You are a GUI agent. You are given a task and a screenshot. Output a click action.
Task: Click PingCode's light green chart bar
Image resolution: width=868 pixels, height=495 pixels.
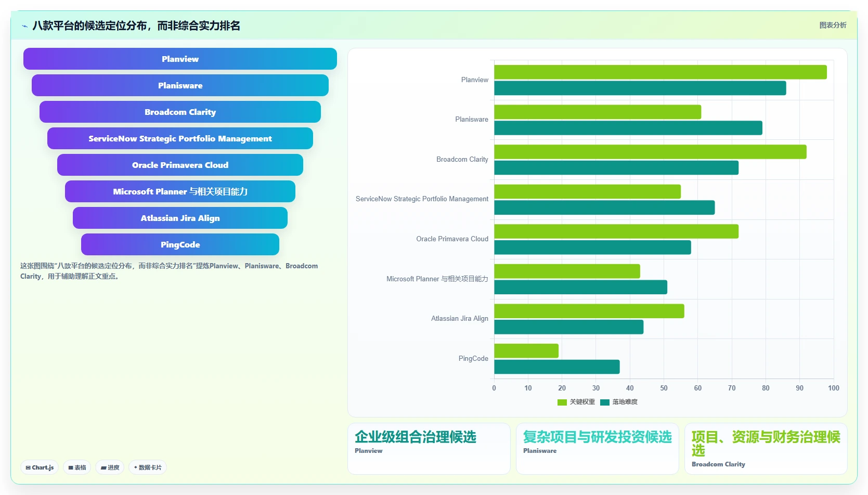(526, 351)
